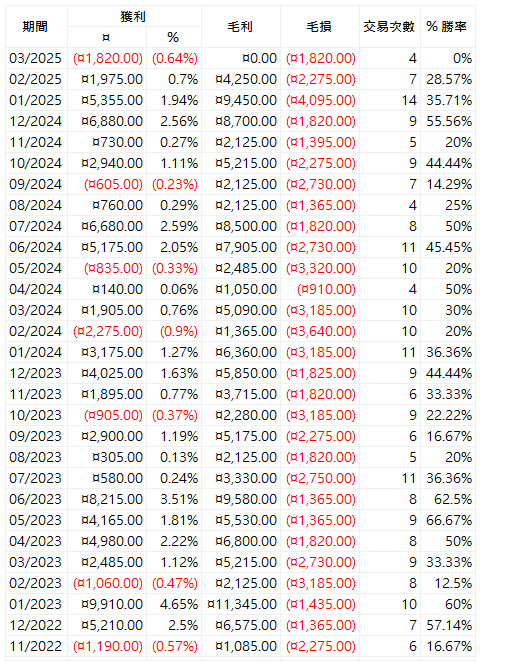The height and width of the screenshot is (663, 526).
Task: Select the 10/2023 period cell
Action: click(x=36, y=415)
